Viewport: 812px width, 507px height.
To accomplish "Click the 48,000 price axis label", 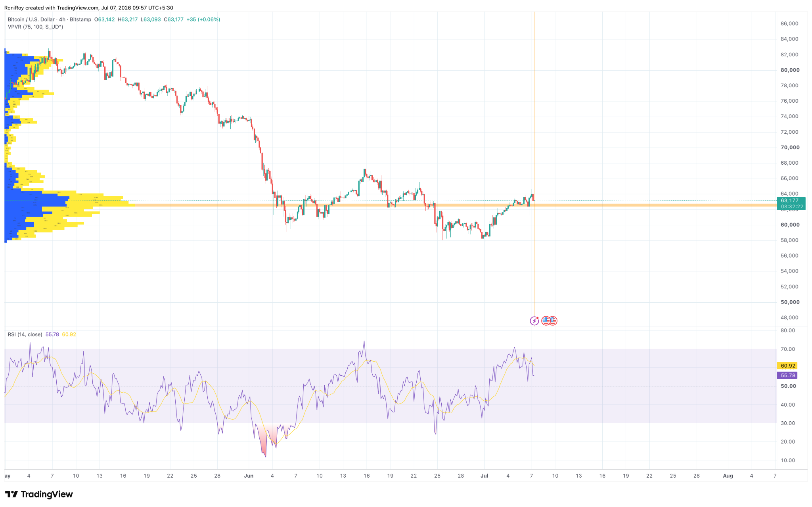I will [x=789, y=318].
